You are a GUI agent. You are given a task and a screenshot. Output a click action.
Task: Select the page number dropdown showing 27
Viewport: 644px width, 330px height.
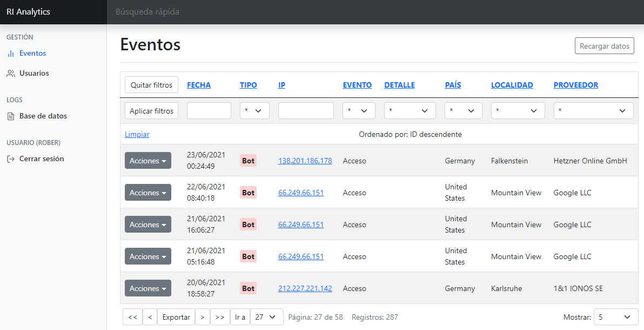(266, 317)
